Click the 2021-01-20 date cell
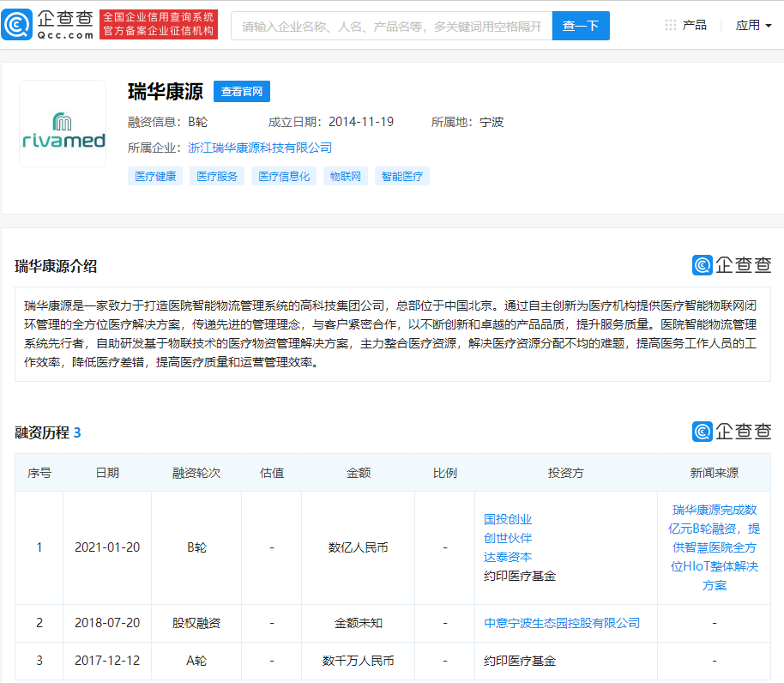The width and height of the screenshot is (784, 683). point(107,547)
